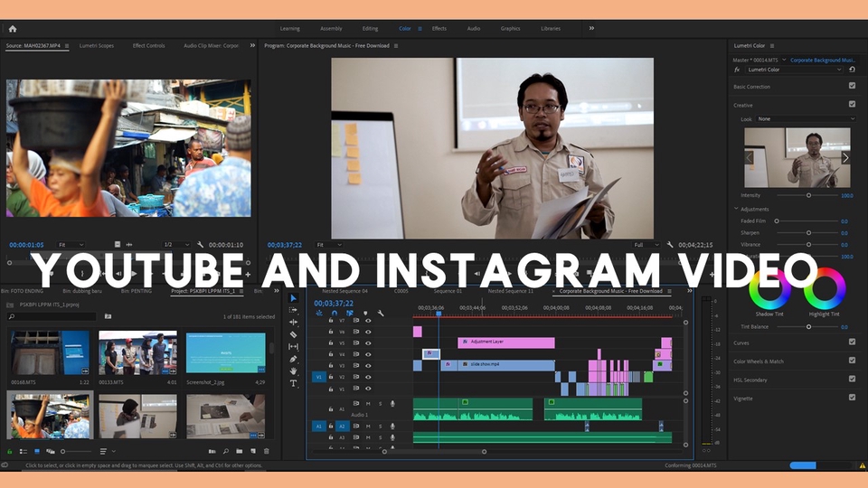Open Source monitor Fit zoom dropdown
Viewport: 868px width, 488px height.
(71, 245)
